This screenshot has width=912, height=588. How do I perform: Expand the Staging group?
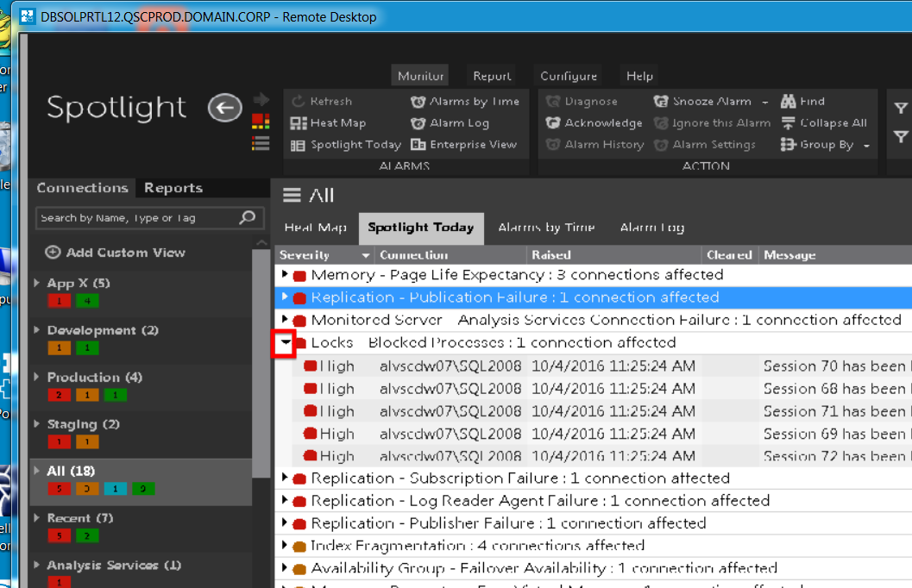36,424
